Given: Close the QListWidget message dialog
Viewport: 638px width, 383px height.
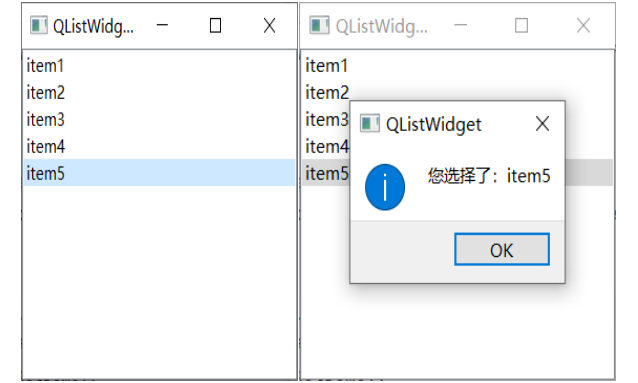Looking at the screenshot, I should [542, 124].
